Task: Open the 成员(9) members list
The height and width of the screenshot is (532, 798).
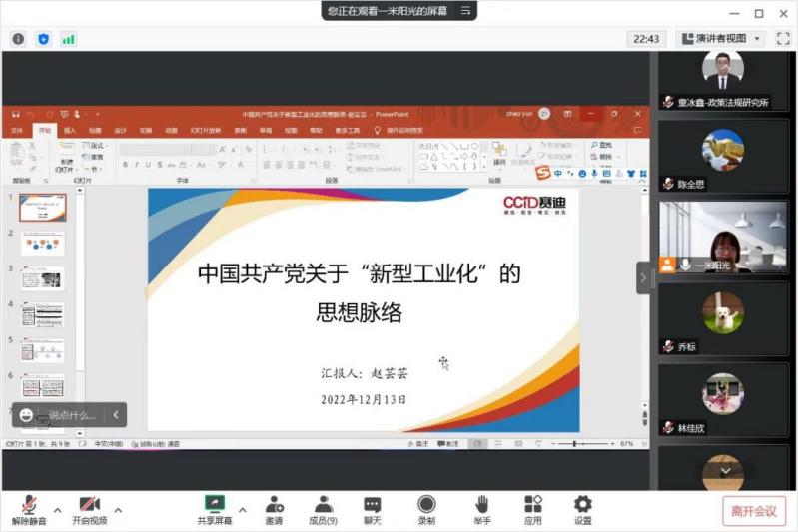Action: (x=323, y=509)
